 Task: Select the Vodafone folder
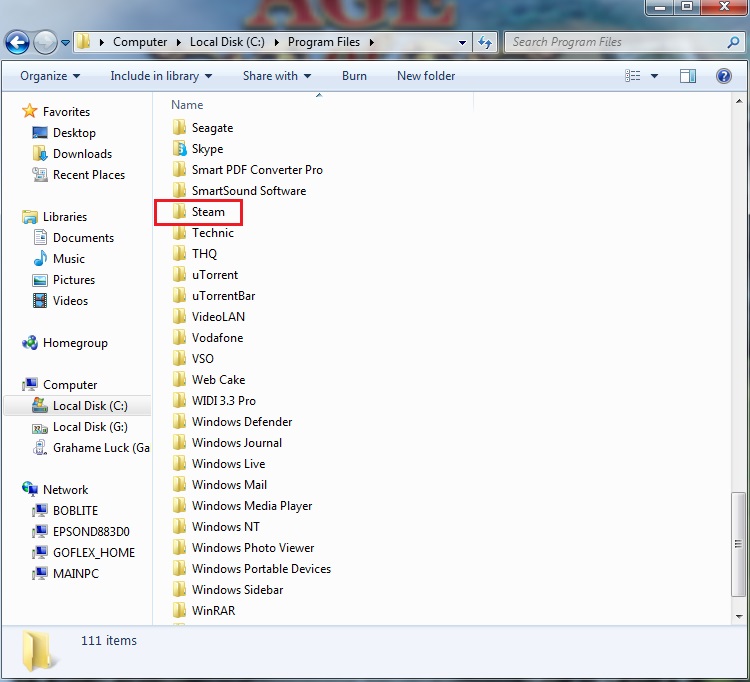pyautogui.click(x=217, y=338)
